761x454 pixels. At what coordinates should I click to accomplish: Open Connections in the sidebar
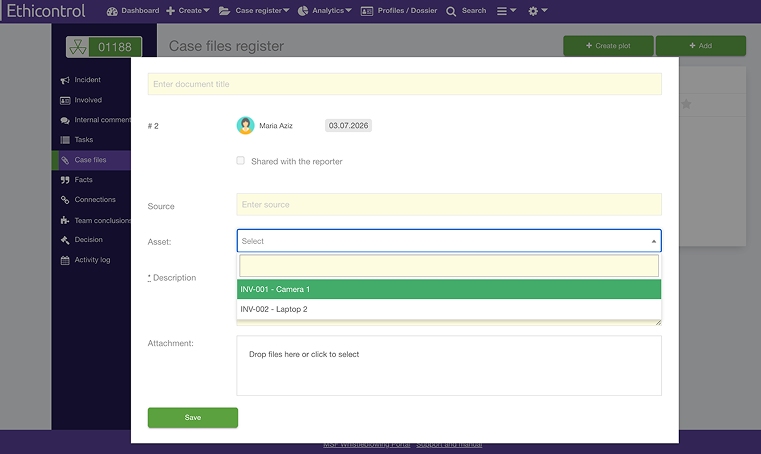(x=95, y=200)
